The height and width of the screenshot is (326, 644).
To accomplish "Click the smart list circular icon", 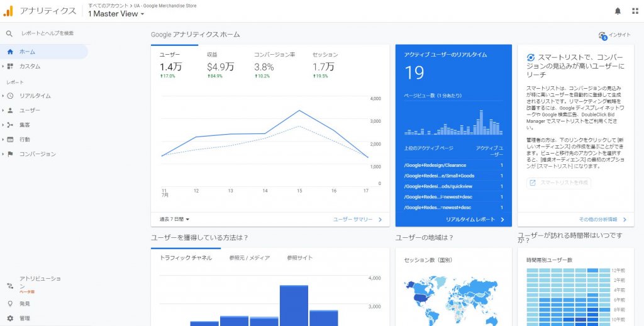I will [x=531, y=57].
